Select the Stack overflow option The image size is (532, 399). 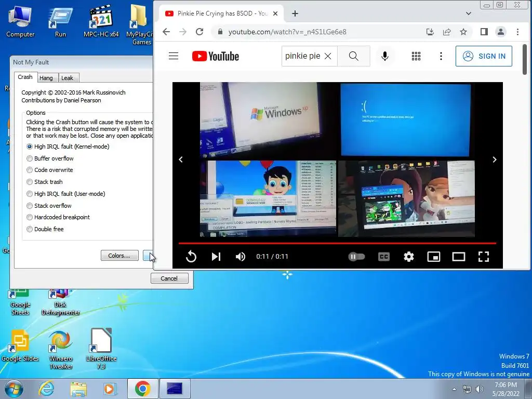[x=49, y=206]
